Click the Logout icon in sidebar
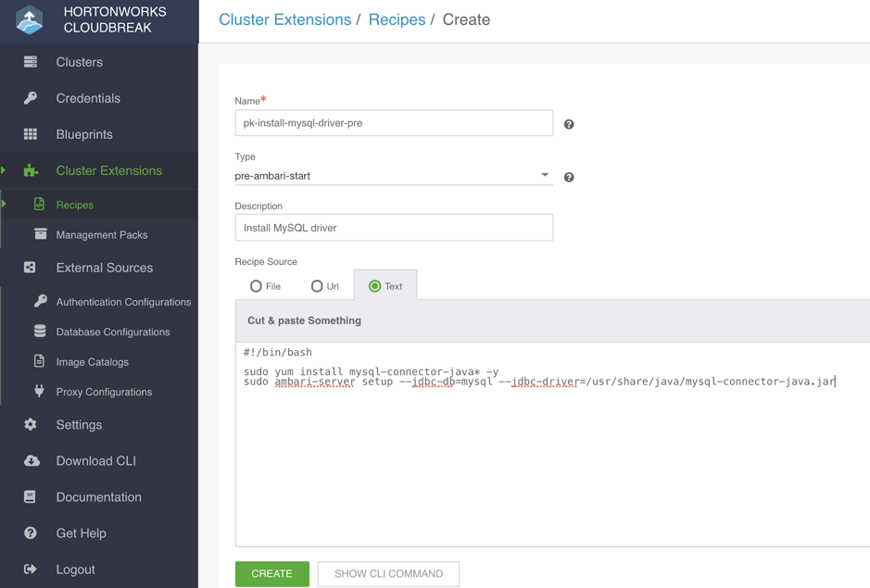 click(31, 569)
